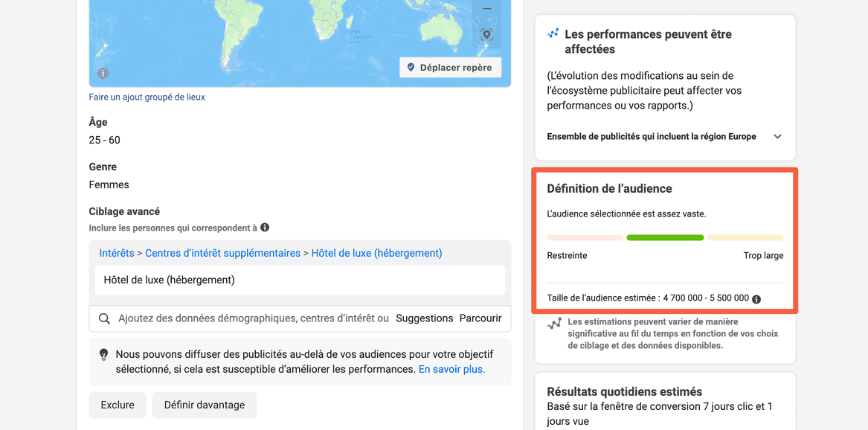The height and width of the screenshot is (430, 868).
Task: Open Centres d'intérêt supplémentaires breadcrumb
Action: pyautogui.click(x=222, y=253)
